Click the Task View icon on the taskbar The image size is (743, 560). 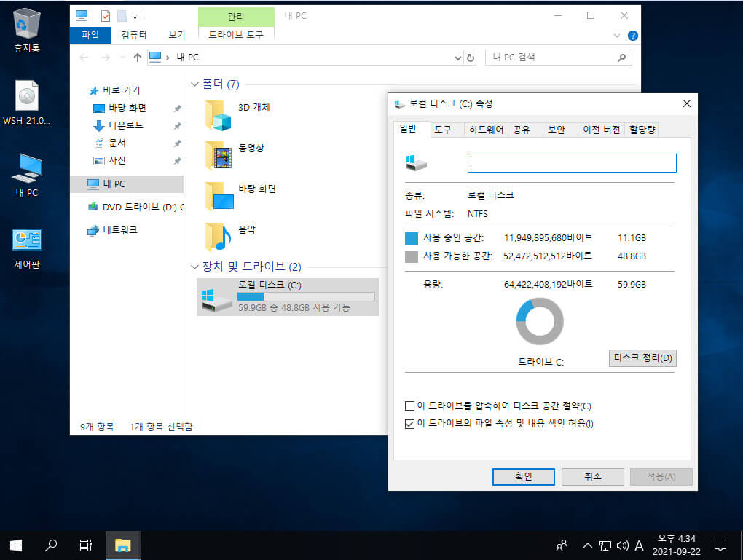(86, 545)
